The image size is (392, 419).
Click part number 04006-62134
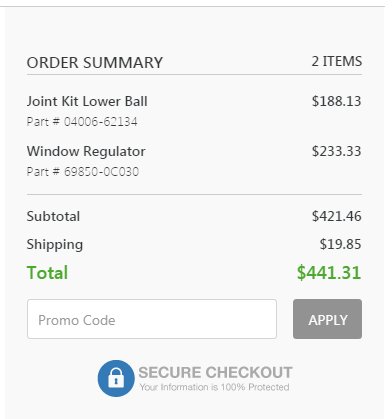tap(82, 122)
